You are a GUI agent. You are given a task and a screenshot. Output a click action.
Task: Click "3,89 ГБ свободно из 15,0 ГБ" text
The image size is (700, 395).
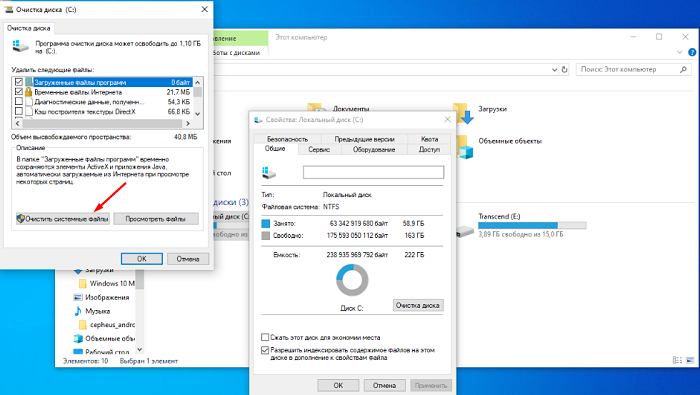(x=521, y=234)
